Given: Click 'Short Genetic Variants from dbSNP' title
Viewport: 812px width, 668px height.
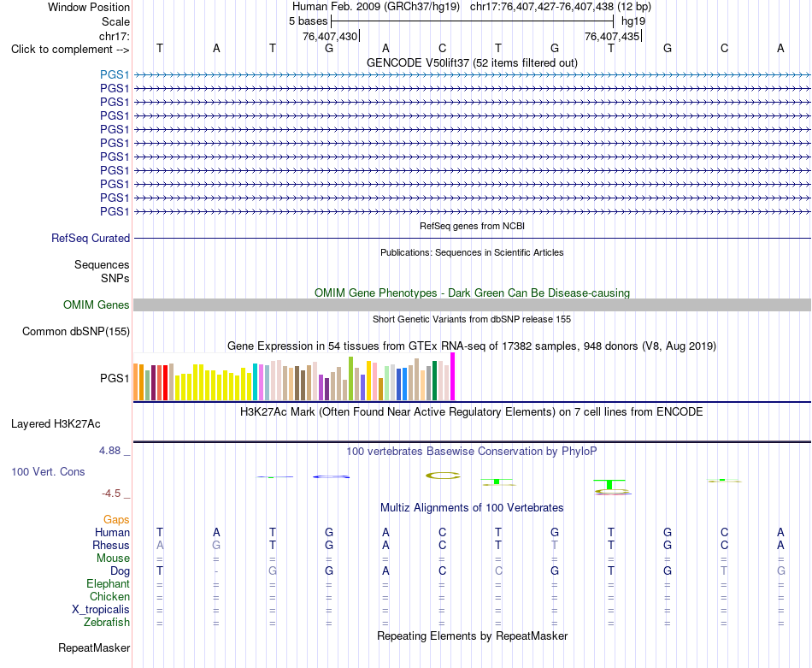Looking at the screenshot, I should [x=472, y=319].
